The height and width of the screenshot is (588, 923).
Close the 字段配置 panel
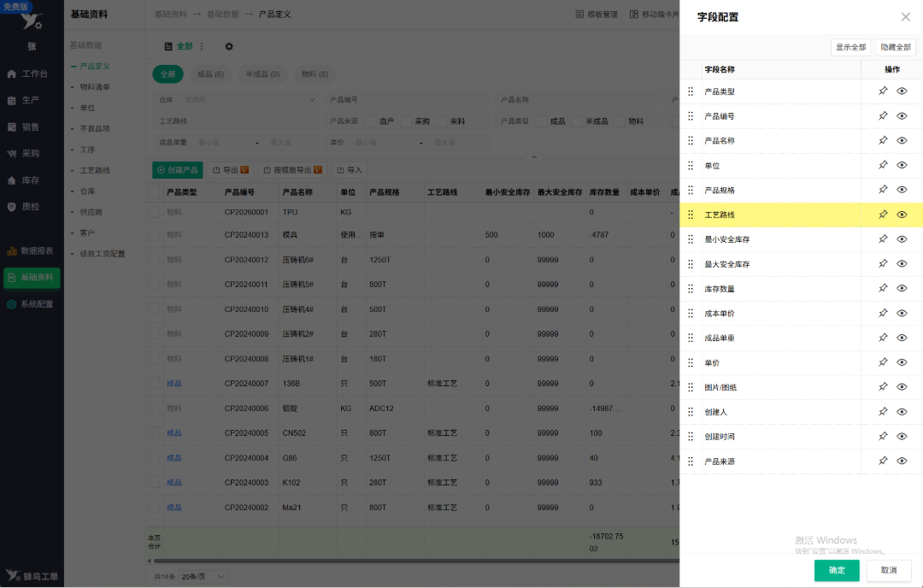[x=905, y=17]
